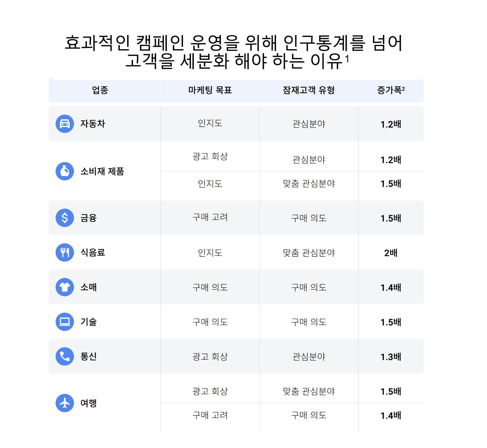Select the 1.4배 value in 소매 row

click(391, 288)
